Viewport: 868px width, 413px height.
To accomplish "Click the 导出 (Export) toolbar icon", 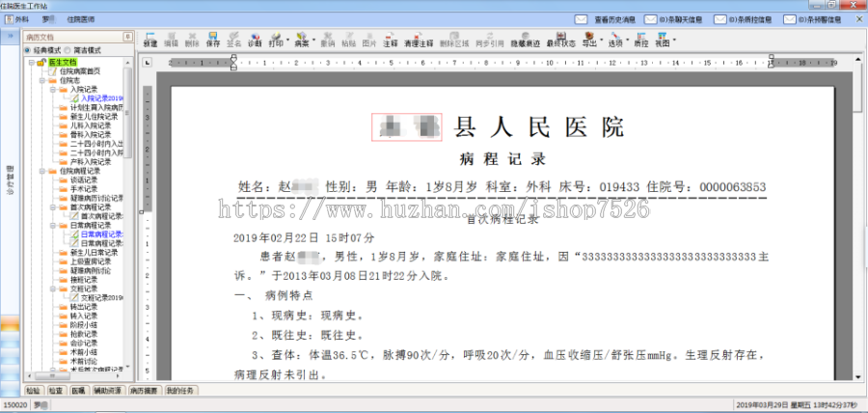I will pyautogui.click(x=589, y=40).
